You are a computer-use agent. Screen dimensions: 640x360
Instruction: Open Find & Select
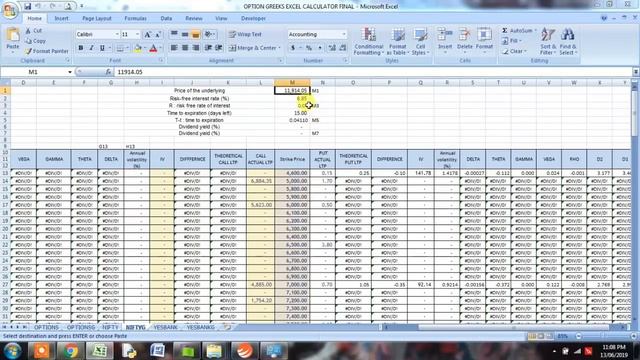click(x=568, y=41)
